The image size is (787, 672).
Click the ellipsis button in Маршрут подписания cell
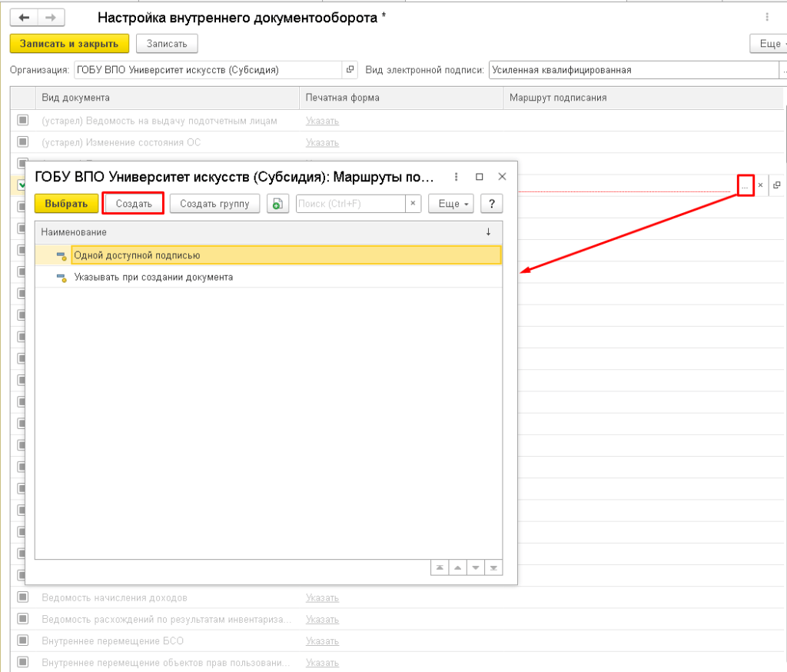click(x=744, y=185)
